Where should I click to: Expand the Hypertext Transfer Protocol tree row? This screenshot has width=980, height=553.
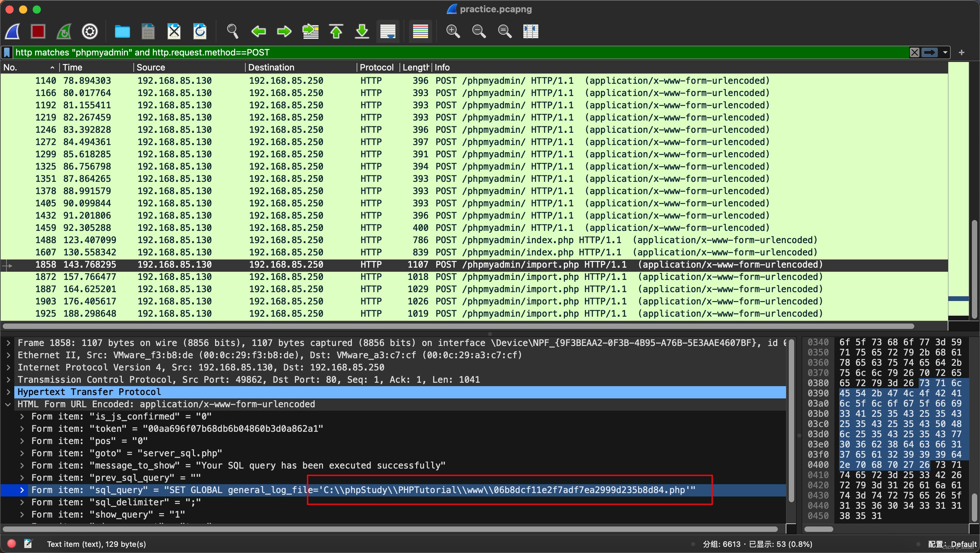[x=9, y=392]
